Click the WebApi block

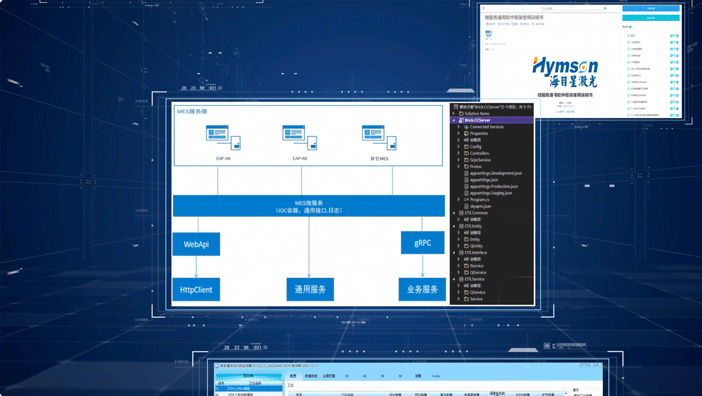tap(196, 244)
